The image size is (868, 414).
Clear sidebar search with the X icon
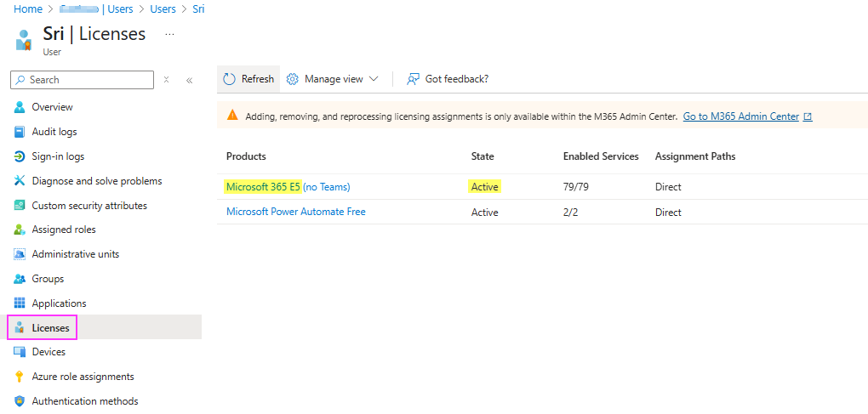click(166, 80)
